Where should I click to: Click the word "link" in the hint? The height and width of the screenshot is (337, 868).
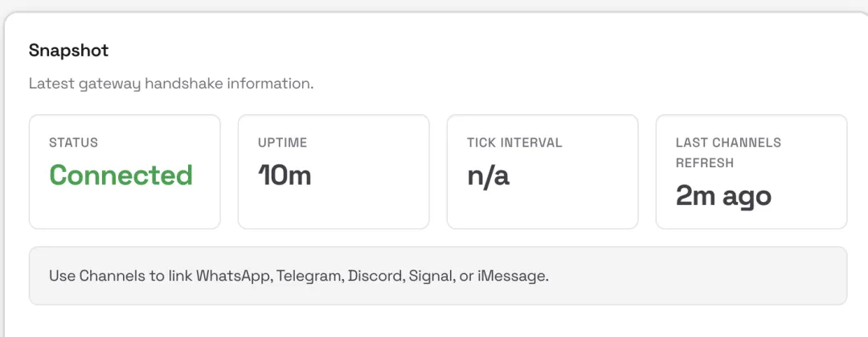[x=179, y=276]
